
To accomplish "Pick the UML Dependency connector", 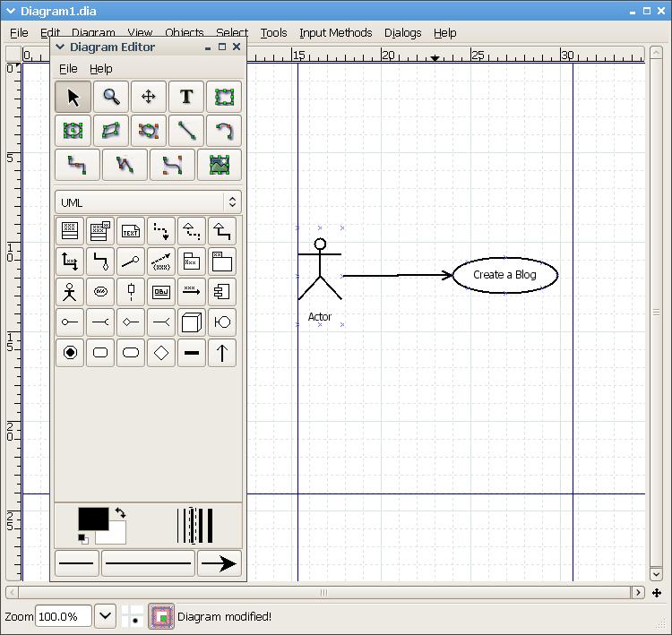I will click(161, 231).
